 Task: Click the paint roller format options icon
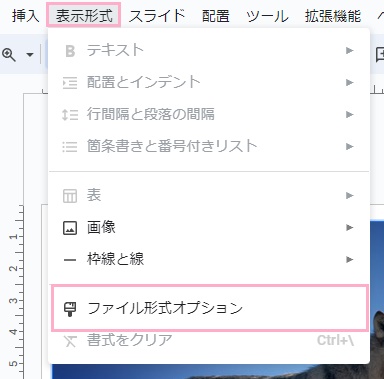point(70,309)
